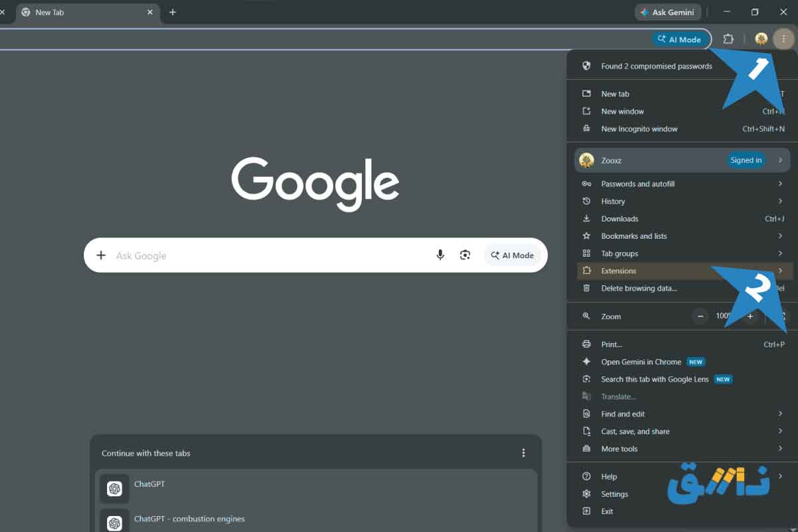Click the Help question mark icon
Screen dimensions: 798x532
pos(587,477)
